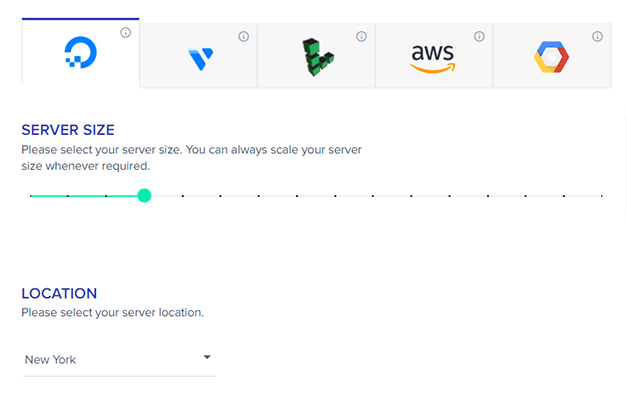Click the location dropdown arrow
627x400 pixels.
tap(207, 357)
